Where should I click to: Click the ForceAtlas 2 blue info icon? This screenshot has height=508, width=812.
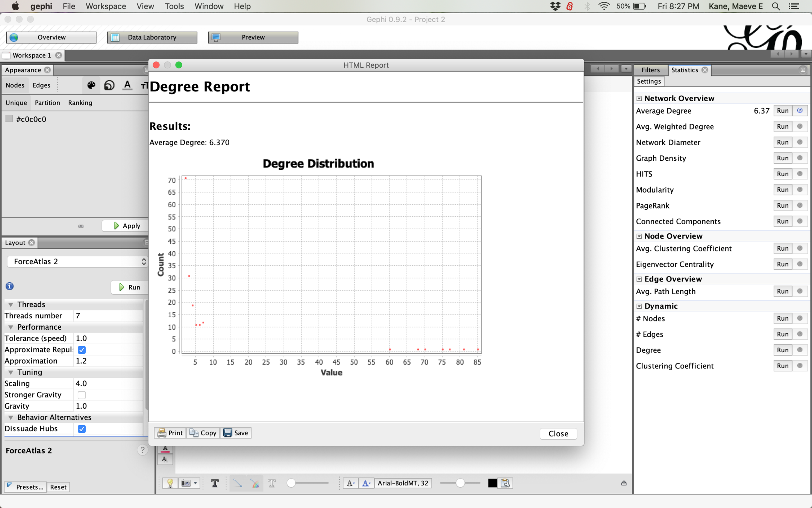tap(10, 286)
